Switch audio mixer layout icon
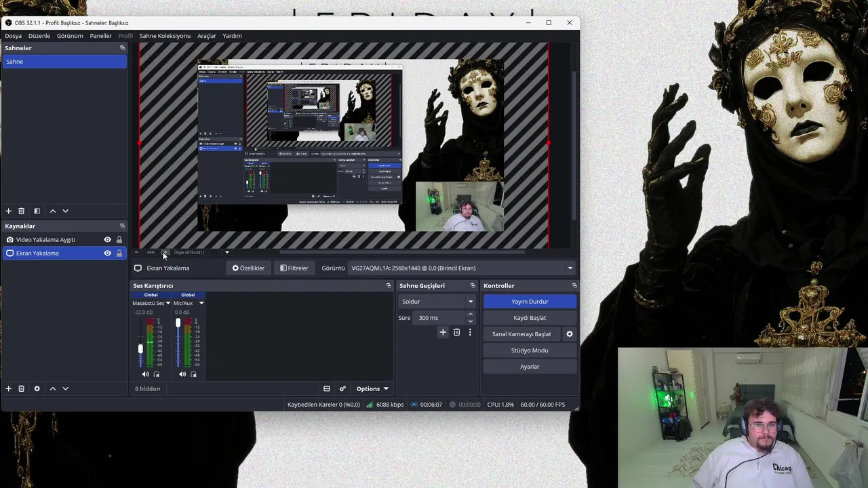 coord(327,389)
